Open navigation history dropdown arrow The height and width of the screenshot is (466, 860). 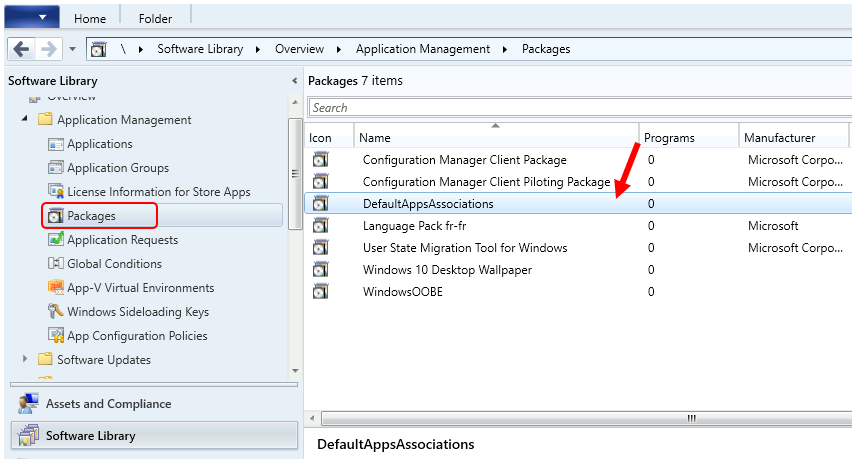coord(72,49)
